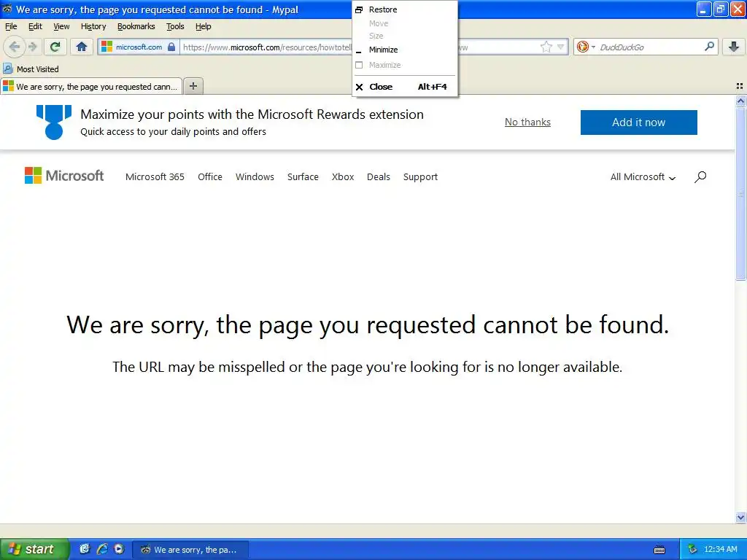Click the Microsoft Rewards medal icon

[54, 122]
